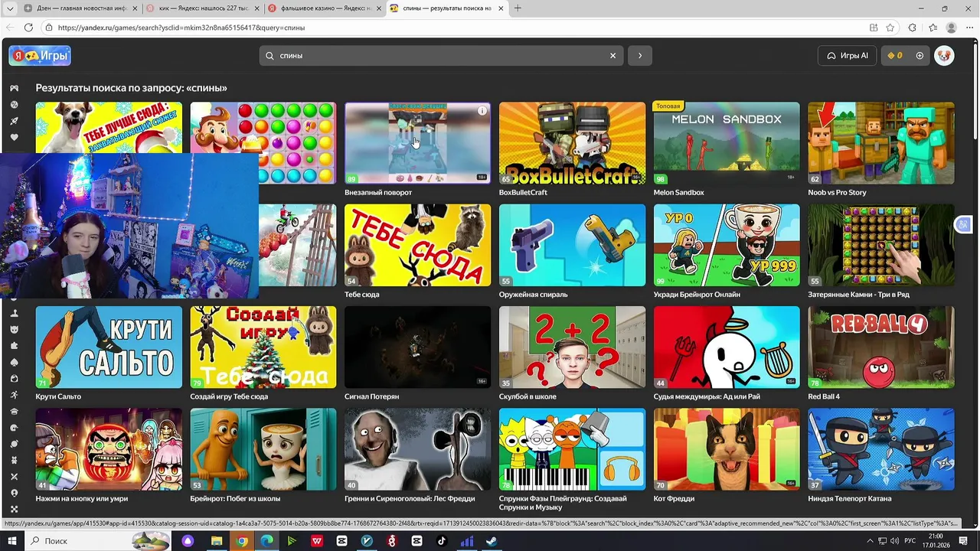Open browser extensions puzzle icon

click(x=912, y=28)
